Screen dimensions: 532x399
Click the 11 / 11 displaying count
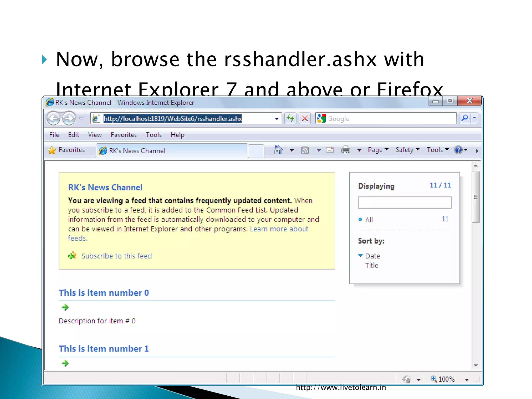point(440,185)
